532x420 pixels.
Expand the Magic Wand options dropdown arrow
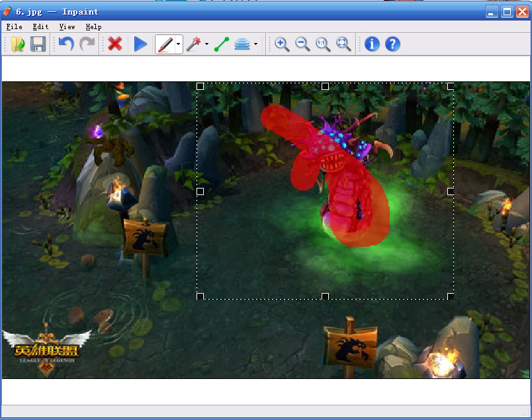point(206,44)
